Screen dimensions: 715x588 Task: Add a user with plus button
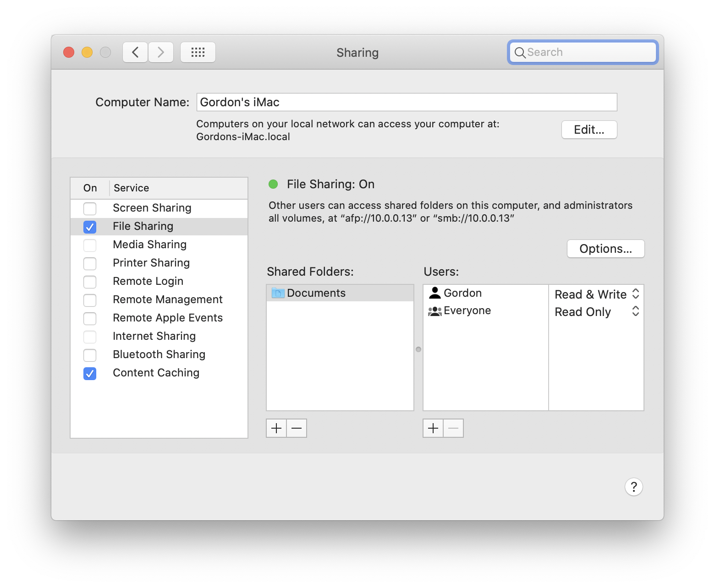433,428
